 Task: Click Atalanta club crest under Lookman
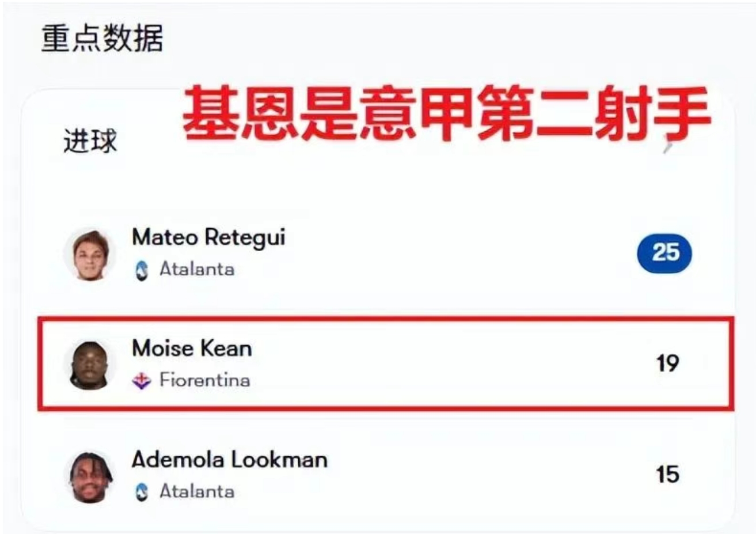pyautogui.click(x=142, y=492)
